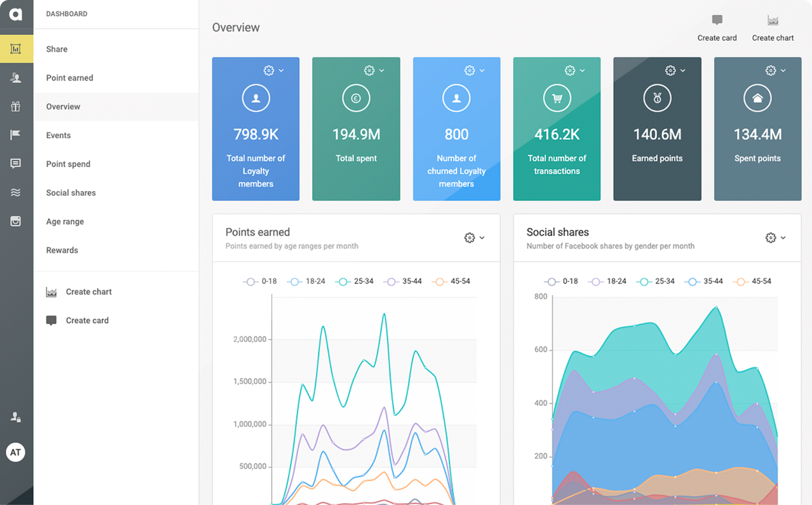
Task: Open settings dropdown on Total spent card
Action: coord(374,71)
